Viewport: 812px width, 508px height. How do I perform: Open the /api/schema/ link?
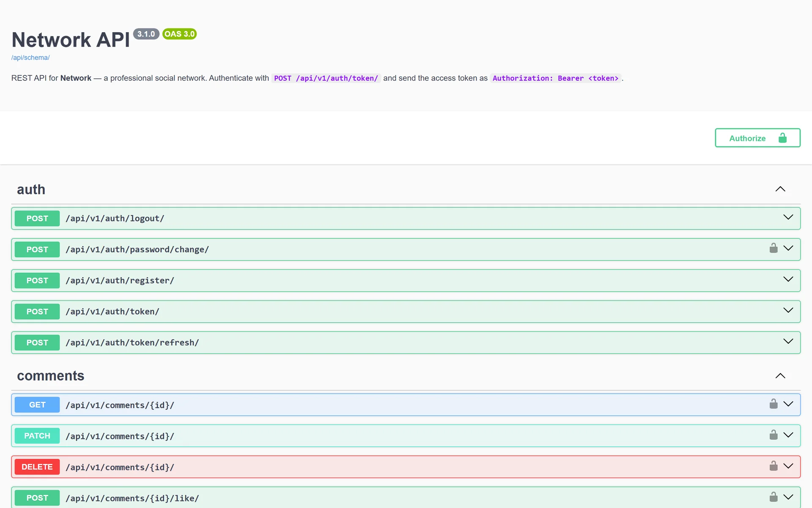[x=30, y=58]
